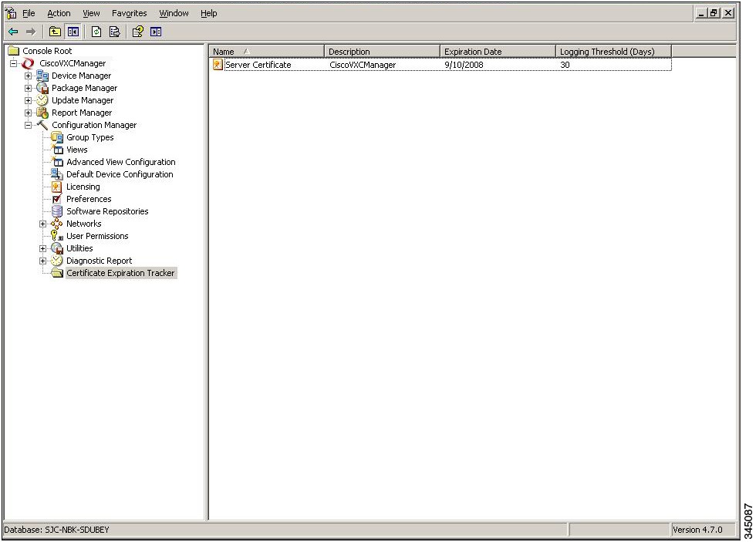This screenshot has width=756, height=542.
Task: Select the Preferences tree label
Action: pos(89,199)
